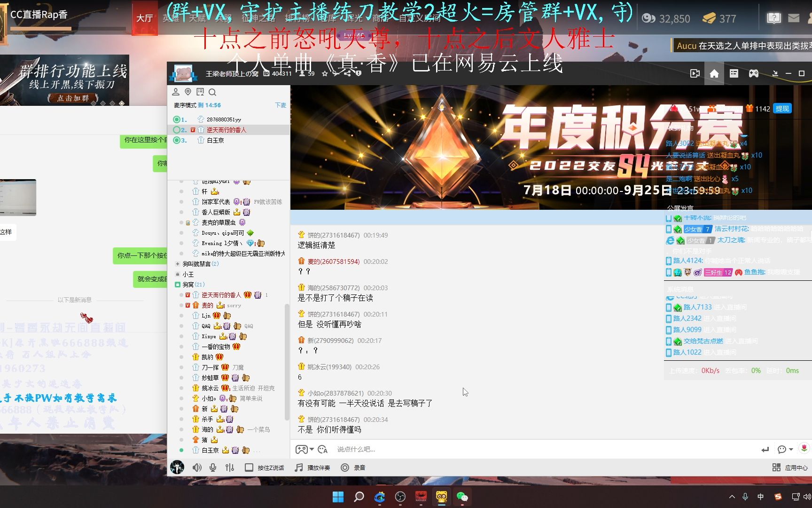Image resolution: width=812 pixels, height=508 pixels.
Task: Select member 麦克的草履虫
Action: pos(219,222)
